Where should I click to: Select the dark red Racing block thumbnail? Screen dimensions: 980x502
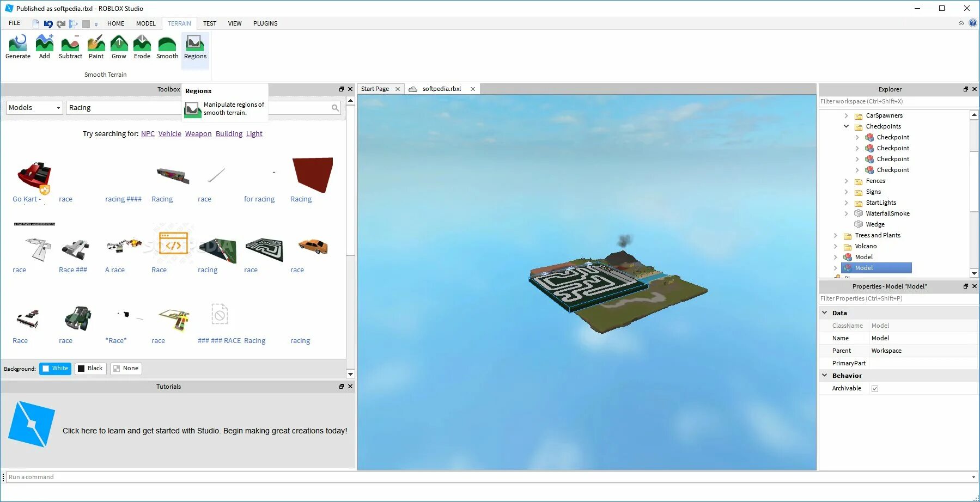click(x=313, y=175)
